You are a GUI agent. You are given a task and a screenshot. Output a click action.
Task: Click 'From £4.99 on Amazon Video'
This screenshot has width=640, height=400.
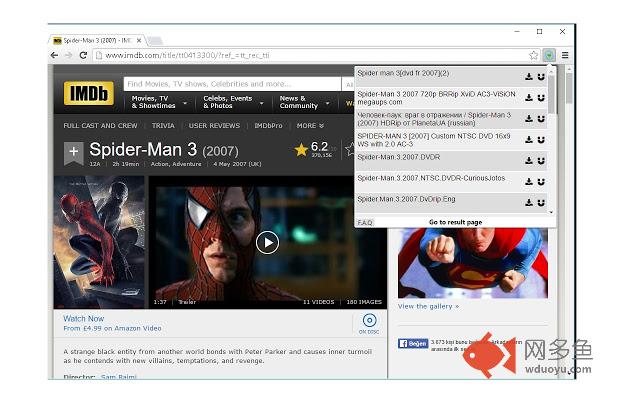pos(112,328)
